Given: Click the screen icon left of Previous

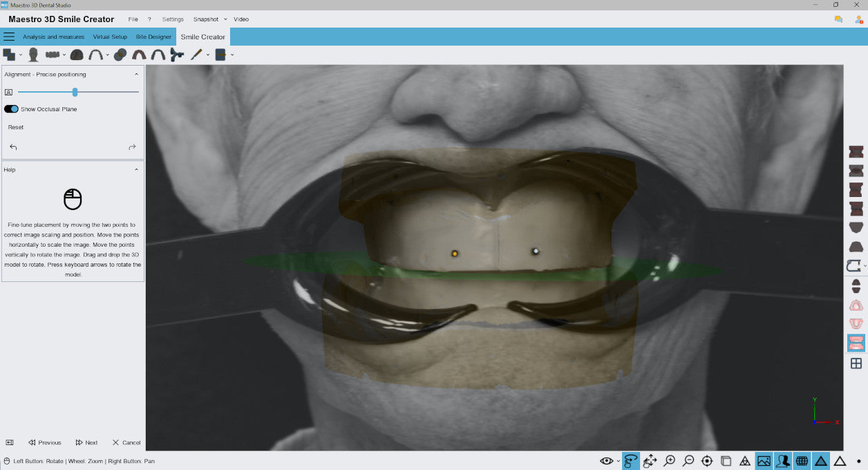Looking at the screenshot, I should pos(10,442).
